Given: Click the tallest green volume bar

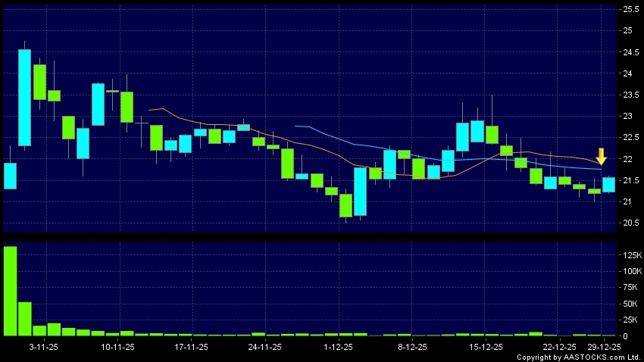Looking at the screenshot, I should [x=10, y=291].
